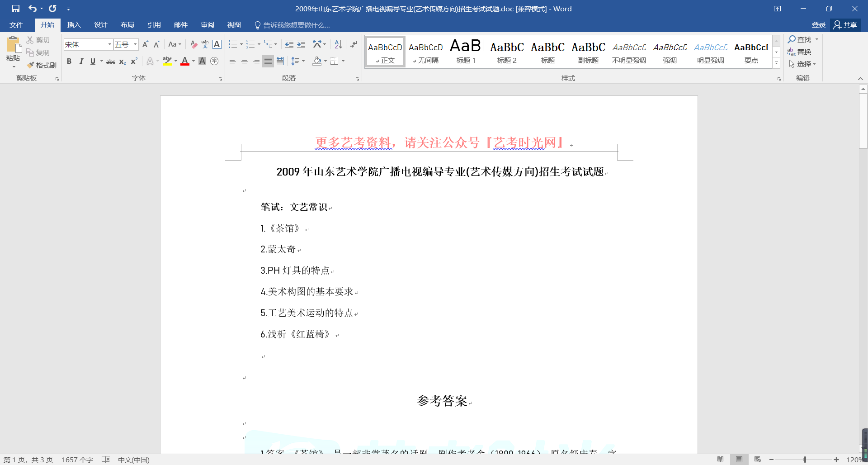The image size is (868, 465).
Task: Toggle show paragraph marks button
Action: (x=354, y=44)
